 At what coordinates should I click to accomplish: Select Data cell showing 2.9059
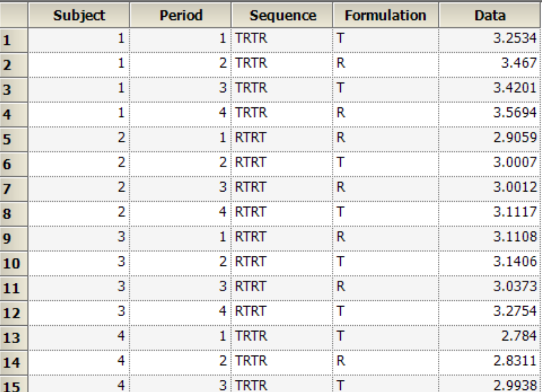(490, 138)
